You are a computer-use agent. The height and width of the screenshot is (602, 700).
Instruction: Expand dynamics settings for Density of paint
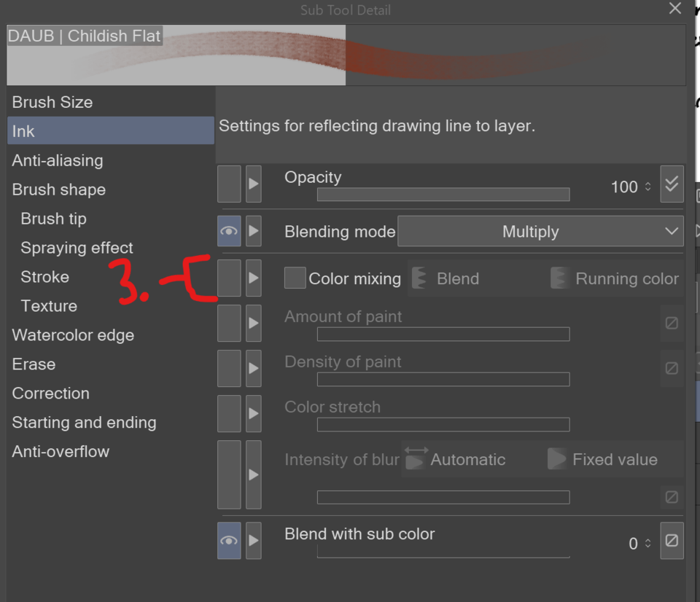(253, 369)
